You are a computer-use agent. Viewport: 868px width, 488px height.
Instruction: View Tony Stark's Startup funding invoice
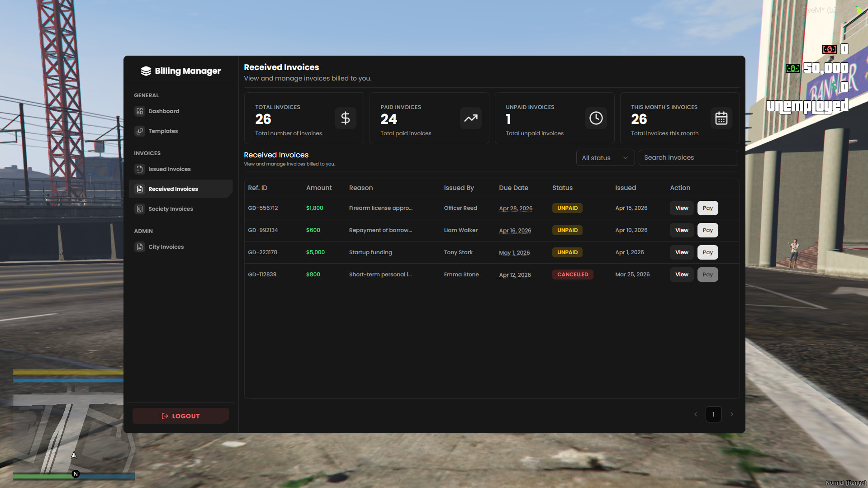tap(682, 252)
